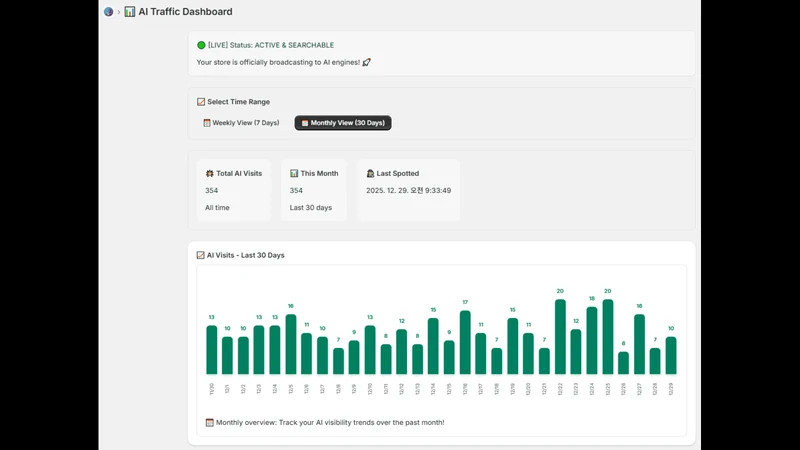Switch to Weekly View (7 Days)
The height and width of the screenshot is (450, 800).
(x=241, y=123)
